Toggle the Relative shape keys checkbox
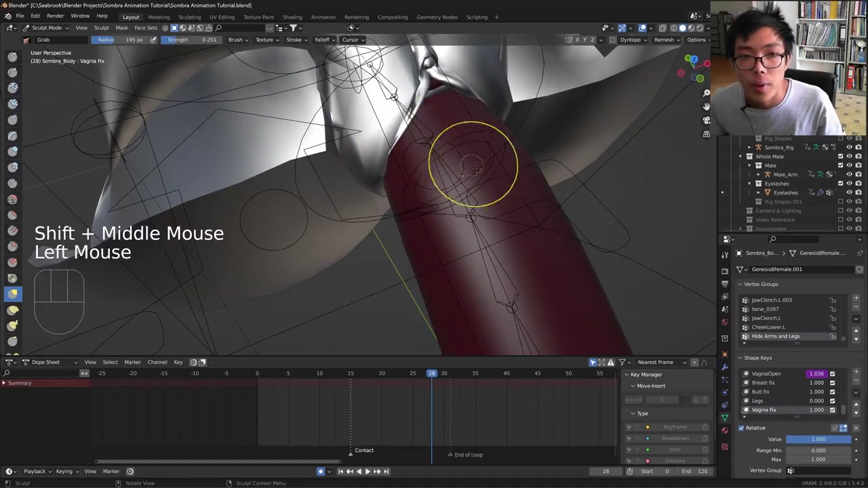The image size is (868, 488). coord(741,428)
